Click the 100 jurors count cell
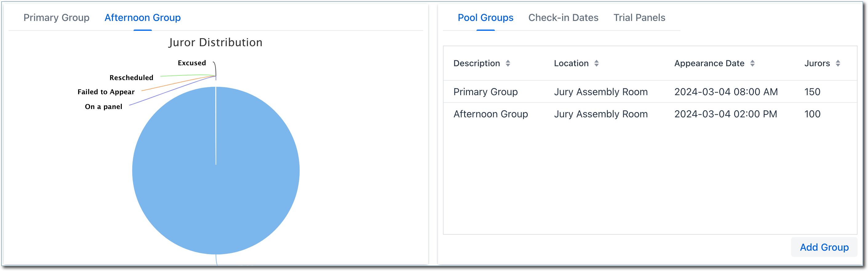868x271 pixels. pyautogui.click(x=812, y=114)
